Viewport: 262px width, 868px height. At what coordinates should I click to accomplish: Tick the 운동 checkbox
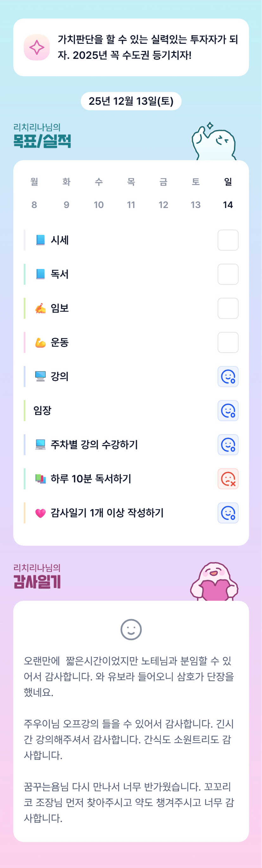pyautogui.click(x=228, y=342)
